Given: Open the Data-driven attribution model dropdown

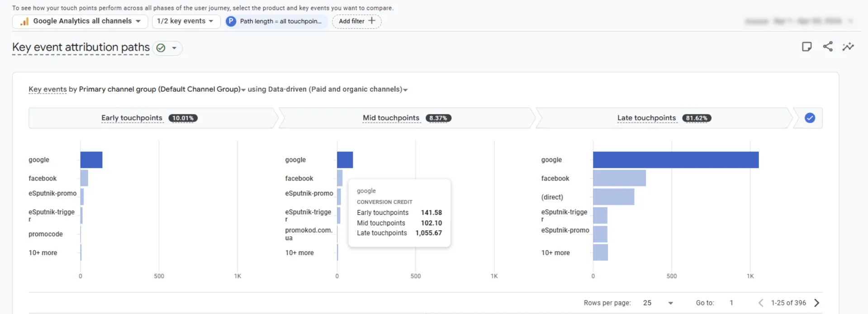Looking at the screenshot, I should [x=338, y=89].
